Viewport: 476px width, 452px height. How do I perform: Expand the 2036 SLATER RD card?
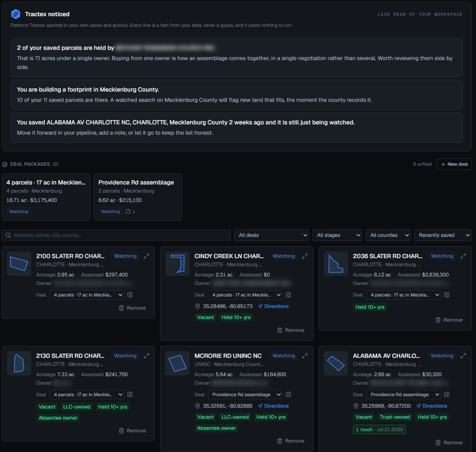[x=463, y=256]
